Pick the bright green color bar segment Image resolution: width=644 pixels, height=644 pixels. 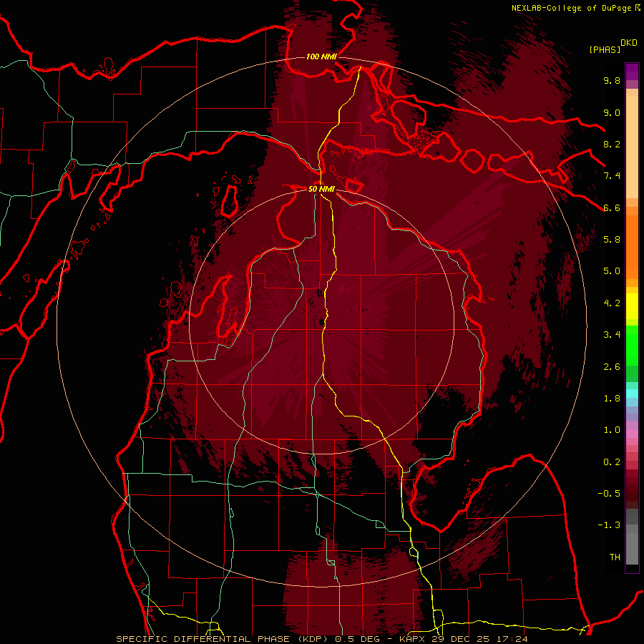click(x=632, y=345)
